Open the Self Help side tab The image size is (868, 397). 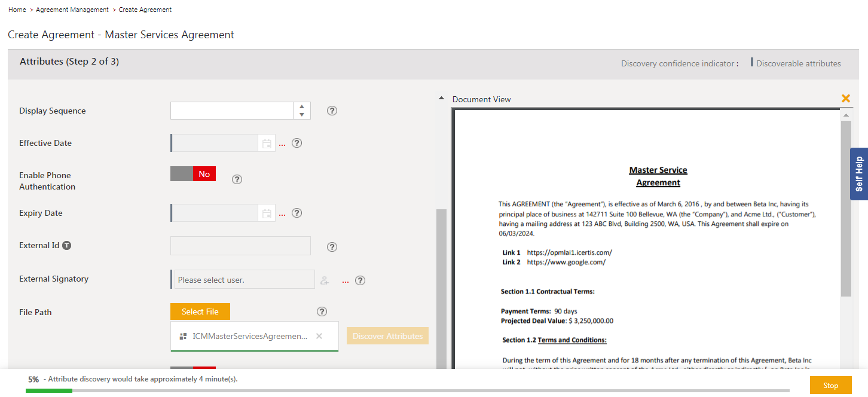point(859,174)
